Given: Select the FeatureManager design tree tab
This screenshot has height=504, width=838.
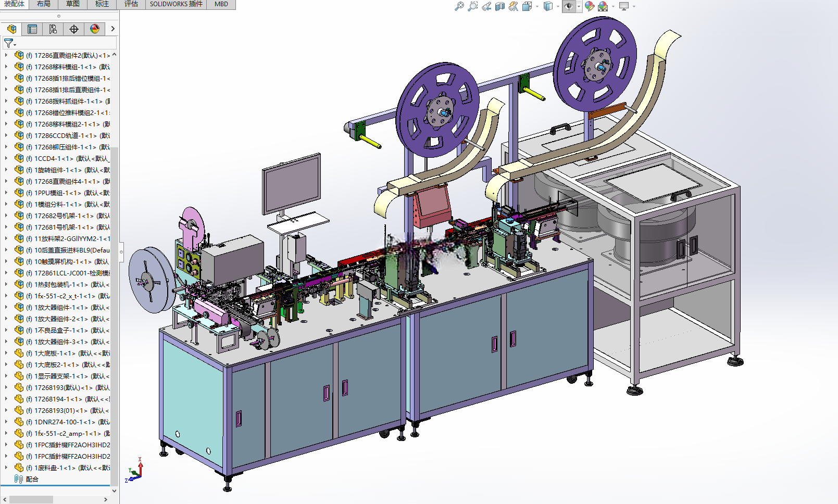Looking at the screenshot, I should click(x=11, y=29).
